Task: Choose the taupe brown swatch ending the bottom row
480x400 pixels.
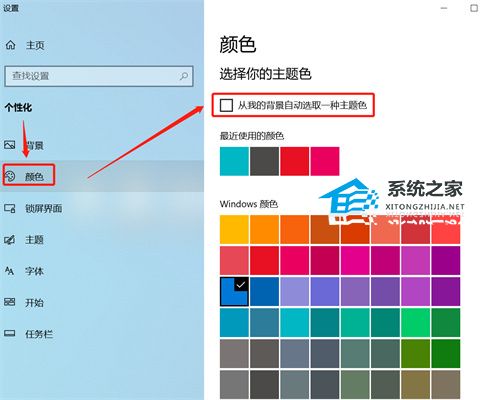Action: 446,385
